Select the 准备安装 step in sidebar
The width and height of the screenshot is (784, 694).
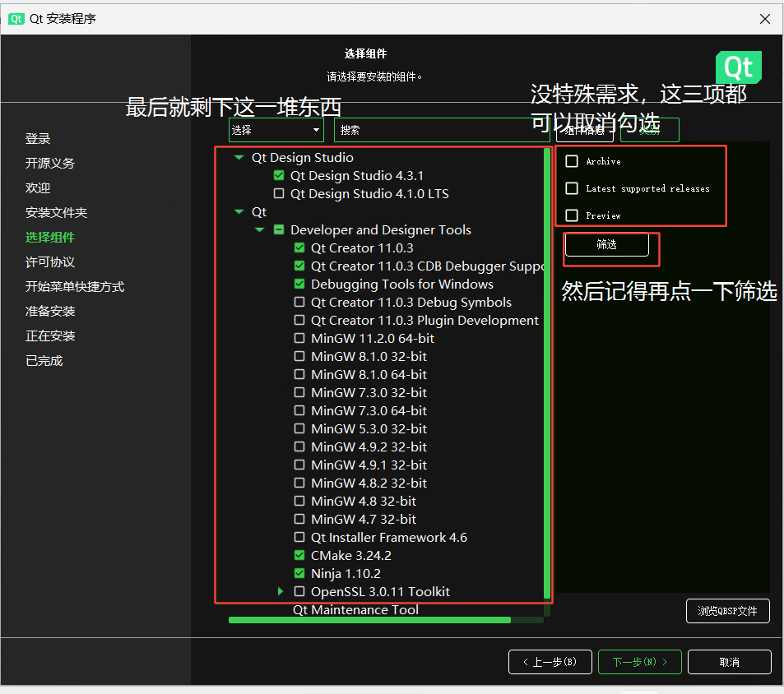point(50,312)
